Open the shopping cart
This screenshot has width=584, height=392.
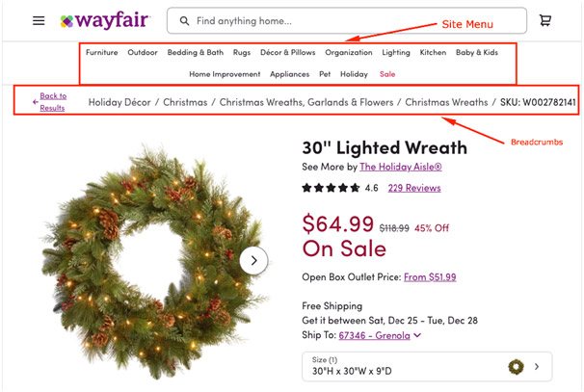545,20
